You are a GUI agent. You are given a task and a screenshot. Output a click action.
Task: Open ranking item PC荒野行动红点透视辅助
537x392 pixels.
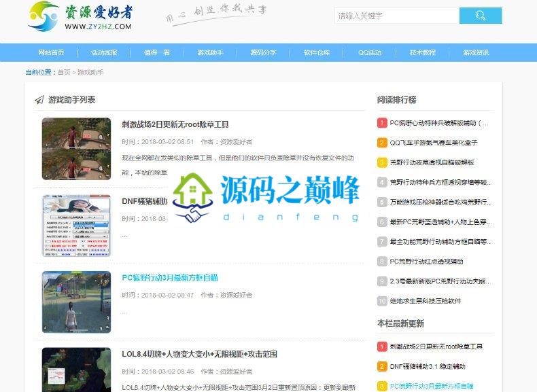click(x=426, y=262)
